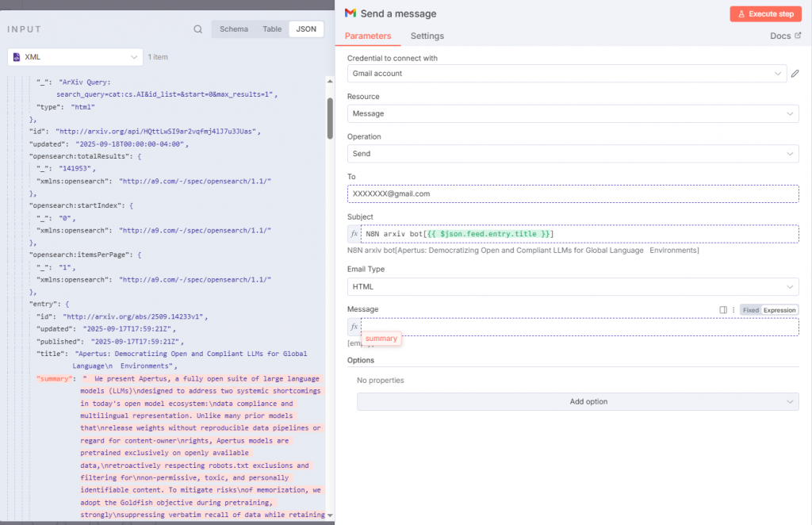Open the Settings tab
The width and height of the screenshot is (812, 525).
click(427, 36)
